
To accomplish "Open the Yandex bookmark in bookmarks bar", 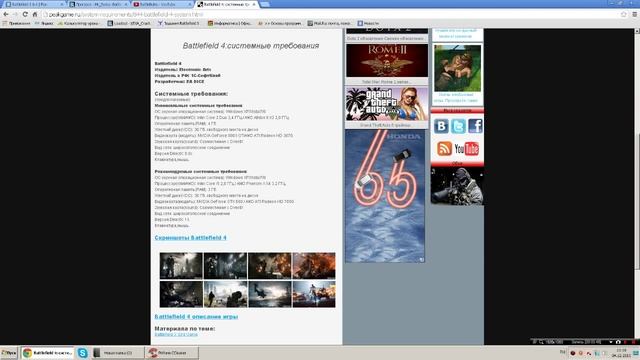I will [x=44, y=23].
